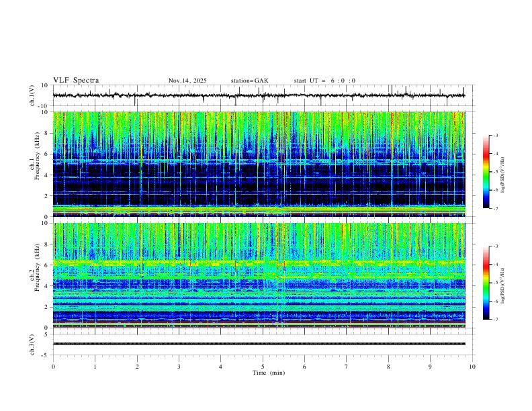Click the "ch.1(V)" waveform axis label
Viewport: 532px width, 411px height.
(32, 95)
